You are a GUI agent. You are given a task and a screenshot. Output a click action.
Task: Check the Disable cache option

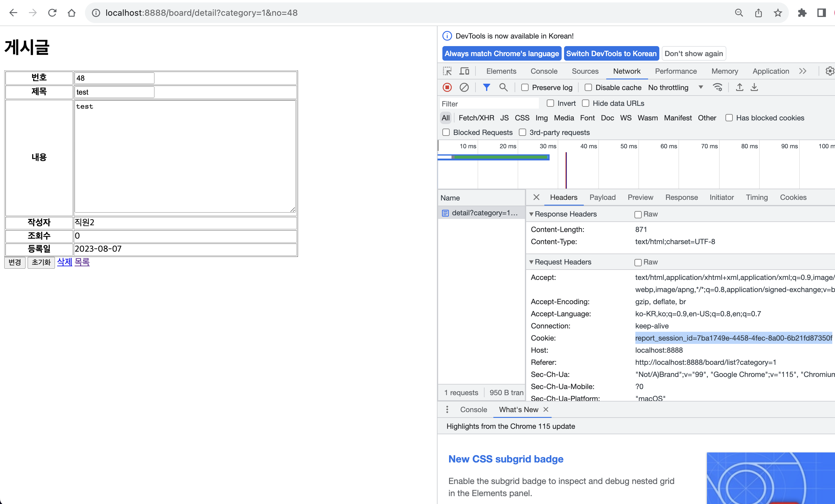pyautogui.click(x=588, y=88)
